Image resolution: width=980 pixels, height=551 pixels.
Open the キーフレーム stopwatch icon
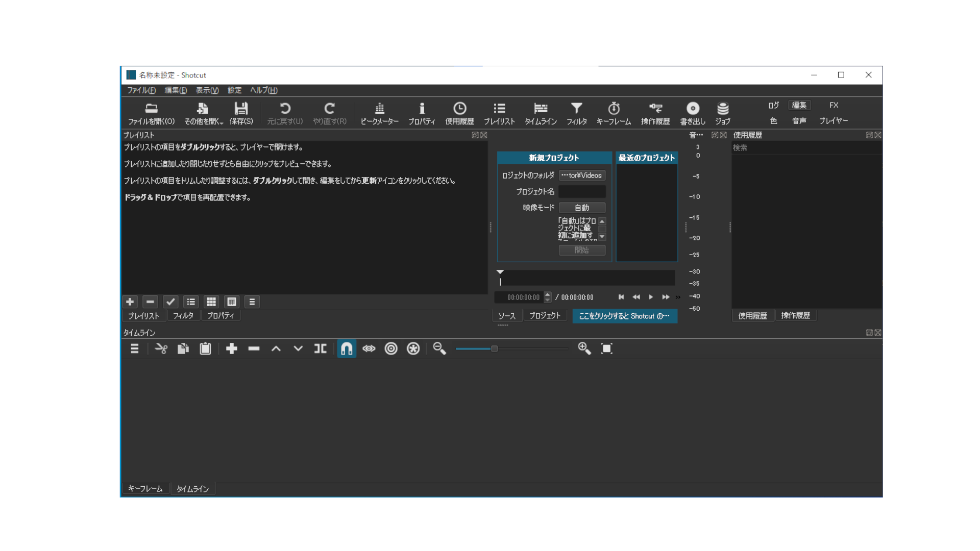[x=614, y=113]
